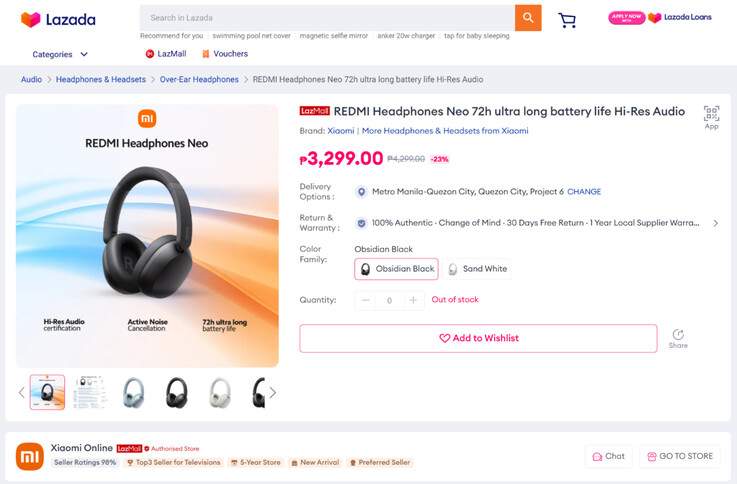Open the Lazada Loans banner
This screenshot has width=737, height=484.
pyautogui.click(x=661, y=18)
